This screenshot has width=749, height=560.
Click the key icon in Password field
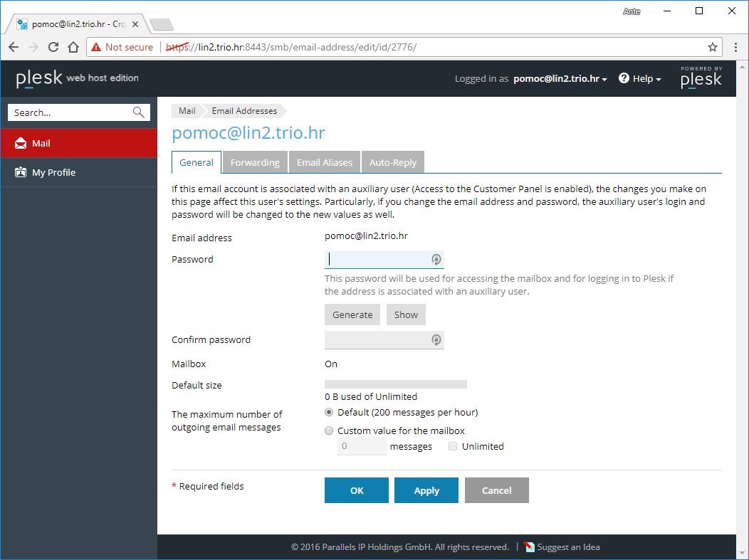pos(436,259)
